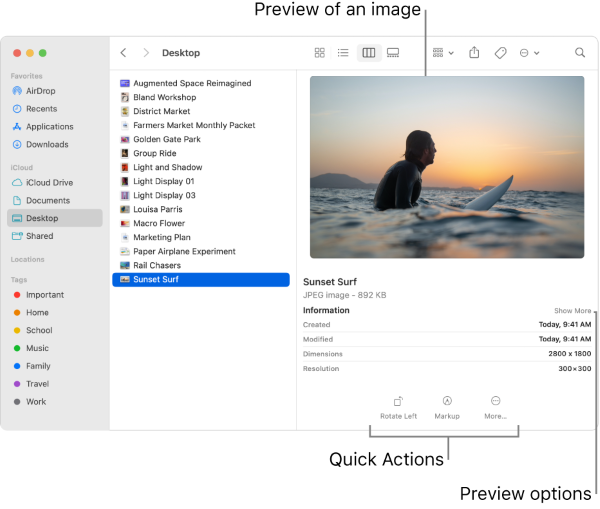Click the Favorites sidebar heading
The height and width of the screenshot is (509, 600).
tap(26, 76)
